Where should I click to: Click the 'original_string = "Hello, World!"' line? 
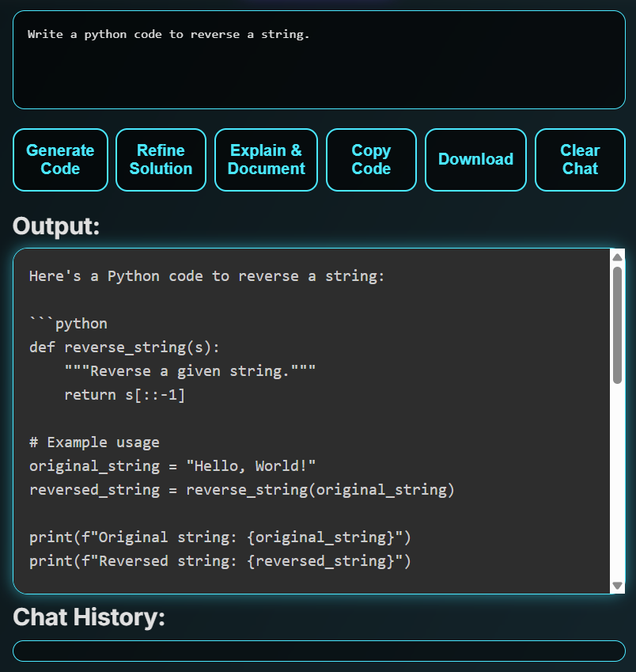pyautogui.click(x=172, y=466)
